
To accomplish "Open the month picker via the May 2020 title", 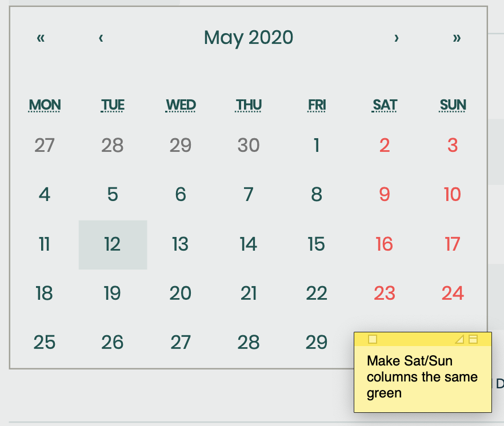I will (249, 38).
